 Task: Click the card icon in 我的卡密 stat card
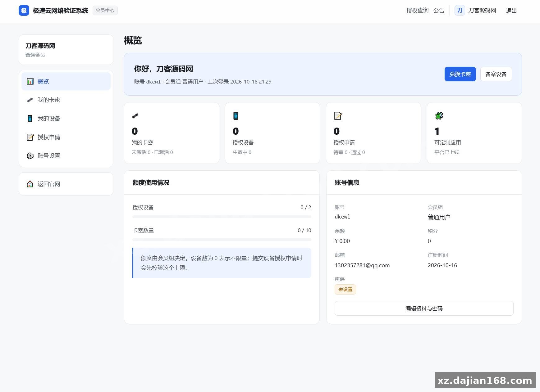[135, 116]
